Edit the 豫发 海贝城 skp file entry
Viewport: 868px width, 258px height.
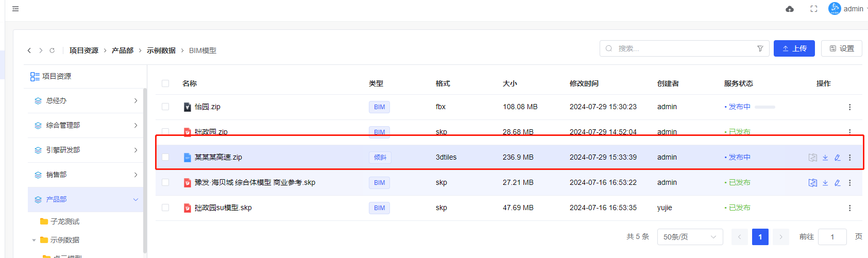838,183
